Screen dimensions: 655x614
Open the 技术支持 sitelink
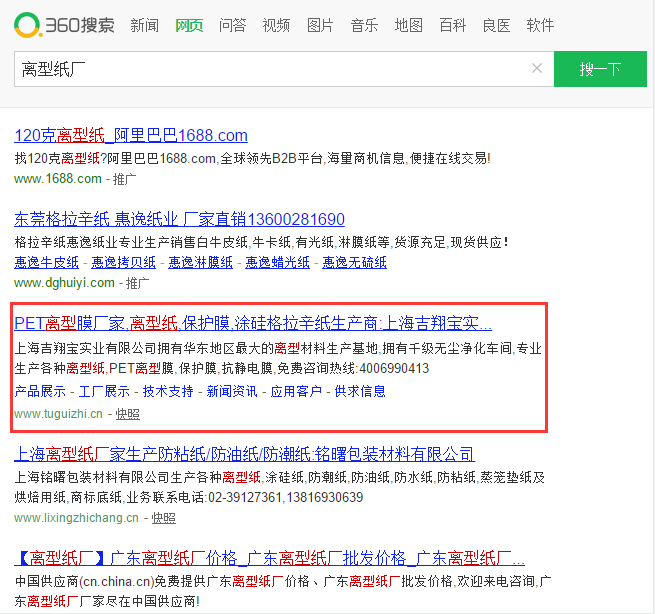coord(168,391)
